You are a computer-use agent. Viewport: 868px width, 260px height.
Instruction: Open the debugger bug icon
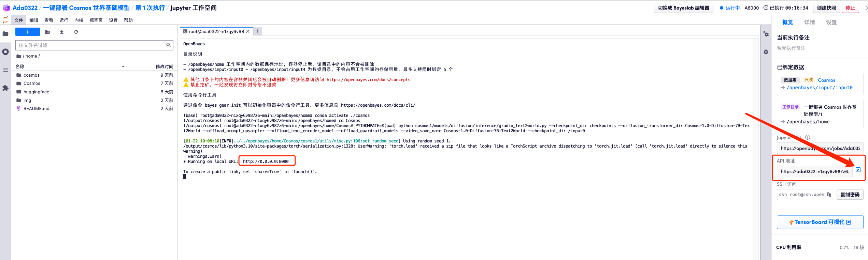766,52
